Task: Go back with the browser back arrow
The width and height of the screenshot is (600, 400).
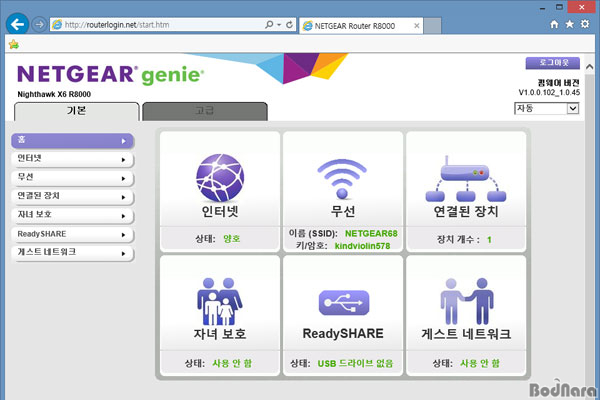Action: (17, 24)
